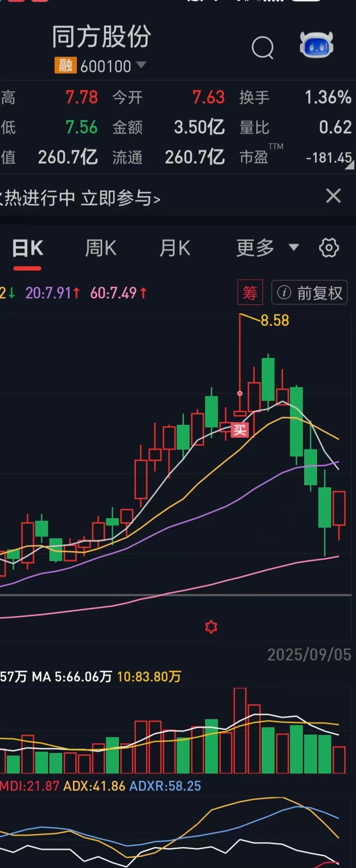356x868 pixels.
Task: Expand the 更多 period dropdown
Action: pos(267,248)
